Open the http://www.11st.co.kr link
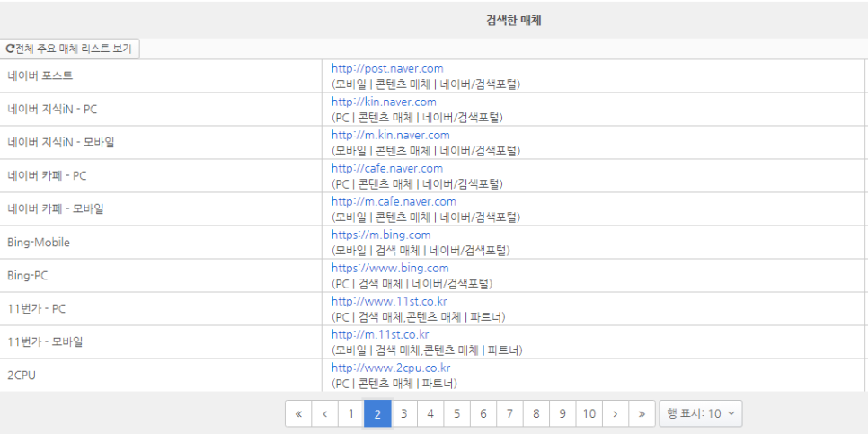This screenshot has height=434, width=868. tap(389, 301)
